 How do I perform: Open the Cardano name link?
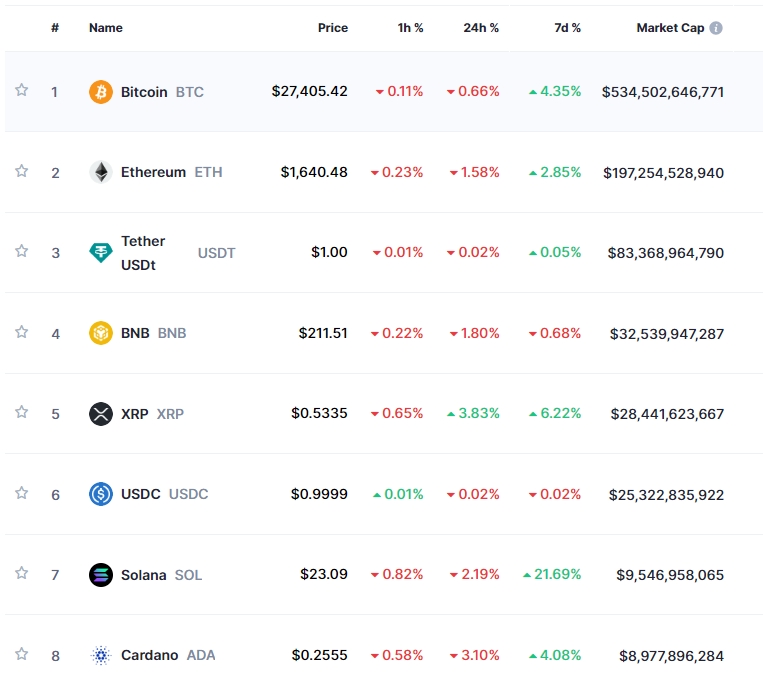pos(149,655)
